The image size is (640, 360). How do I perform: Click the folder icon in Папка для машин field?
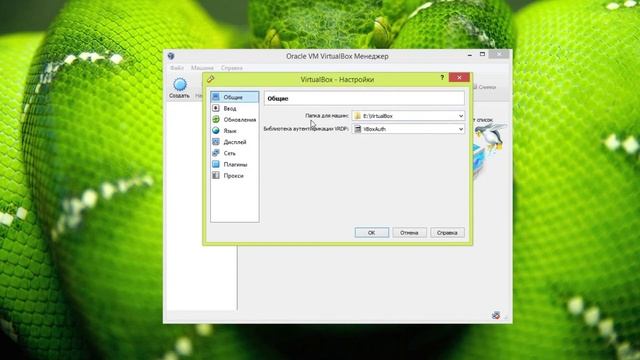[358, 116]
